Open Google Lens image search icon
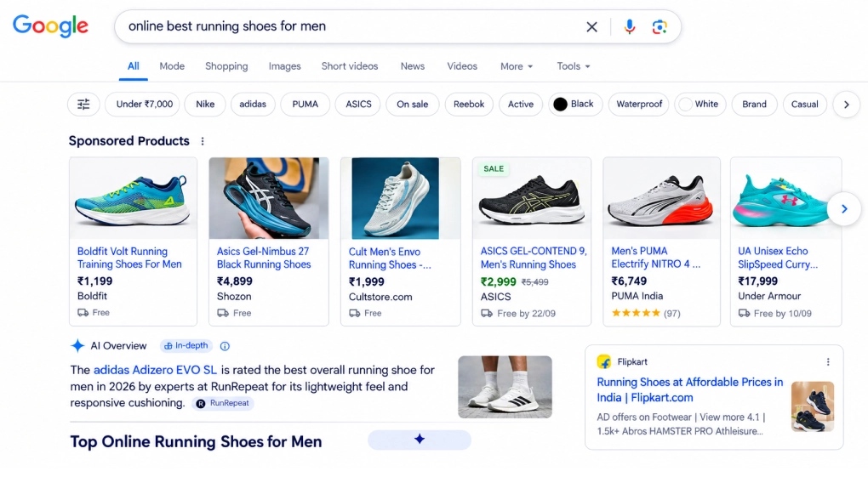868x477 pixels. 659,26
